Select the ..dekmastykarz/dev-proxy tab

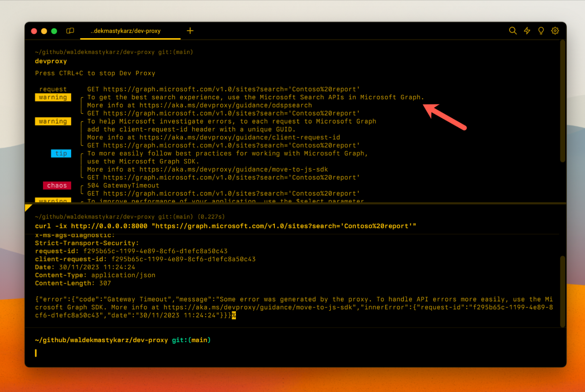126,31
